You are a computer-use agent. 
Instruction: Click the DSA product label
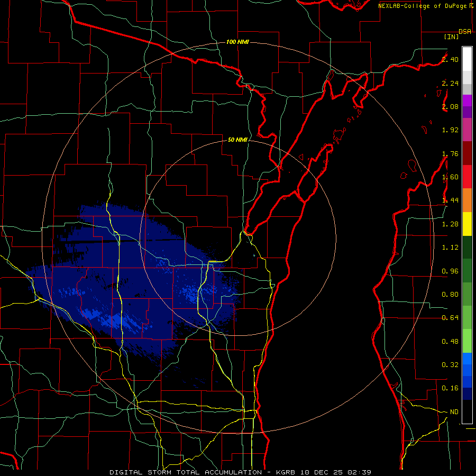(x=465, y=32)
